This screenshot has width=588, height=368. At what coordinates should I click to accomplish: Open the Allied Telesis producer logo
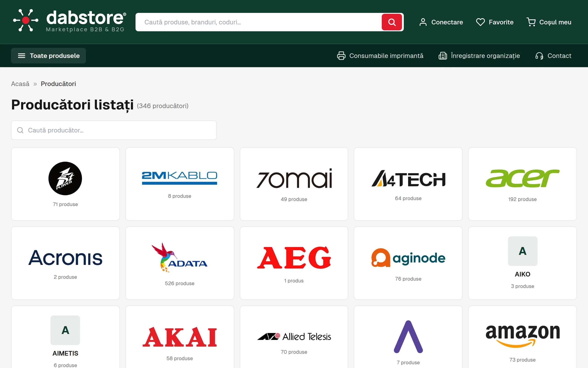294,336
